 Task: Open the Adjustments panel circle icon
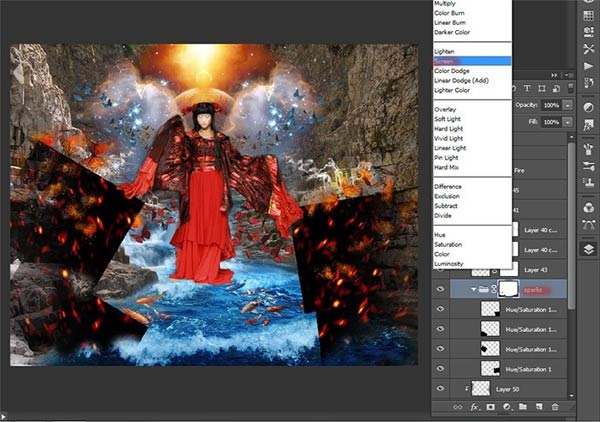coord(589,108)
